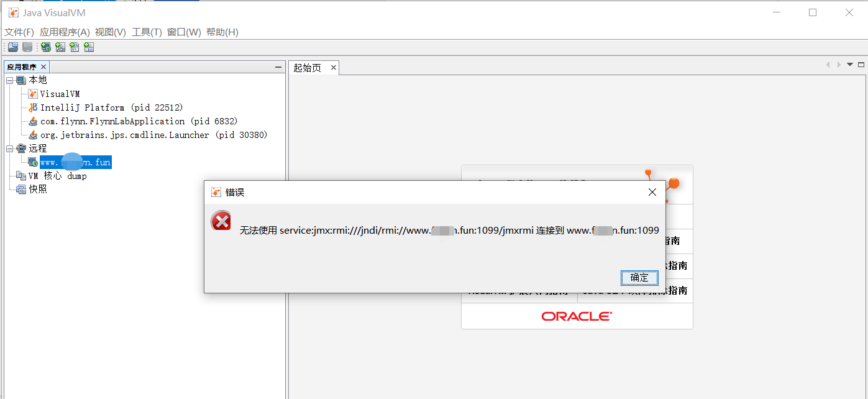Maximize the Java VisualVM window
Screen dimensions: 868x399
813,12
